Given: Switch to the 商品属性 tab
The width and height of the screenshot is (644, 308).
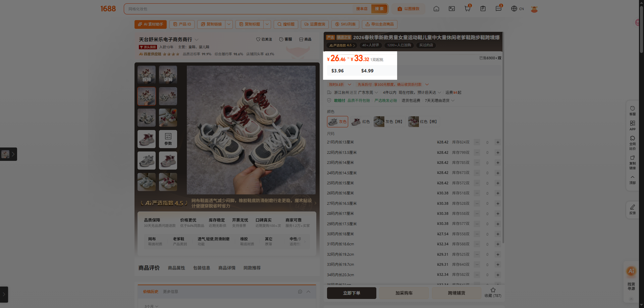Looking at the screenshot, I should tap(176, 268).
